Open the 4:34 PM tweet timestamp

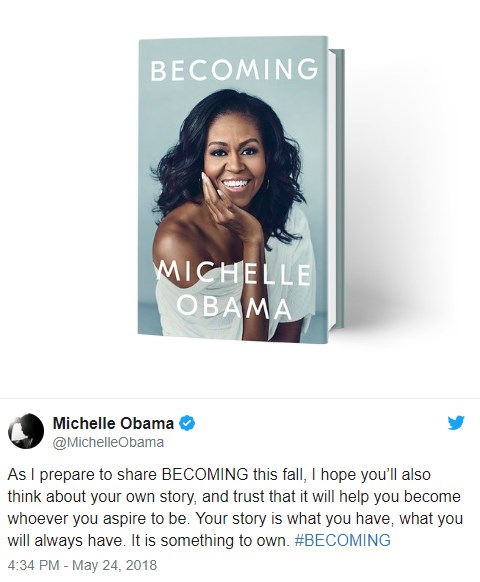[33, 565]
